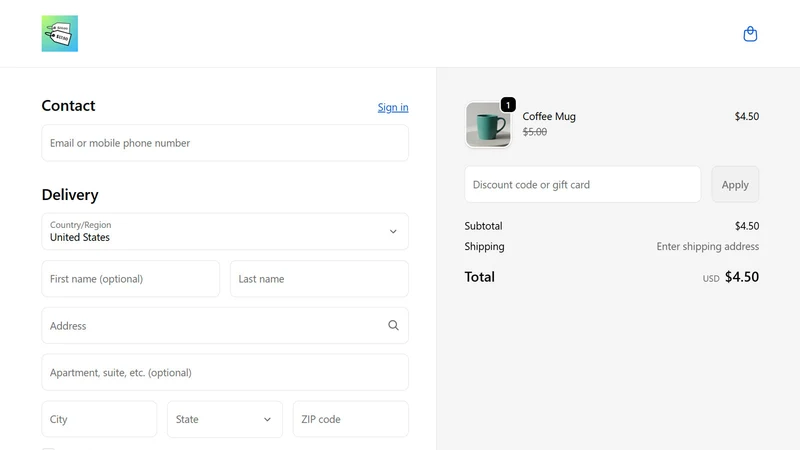
Task: Click the crossed-out $5.00 original price
Action: tap(535, 132)
